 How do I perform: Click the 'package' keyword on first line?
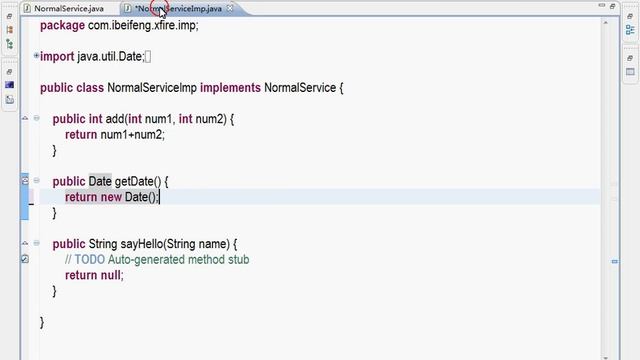pyautogui.click(x=62, y=26)
